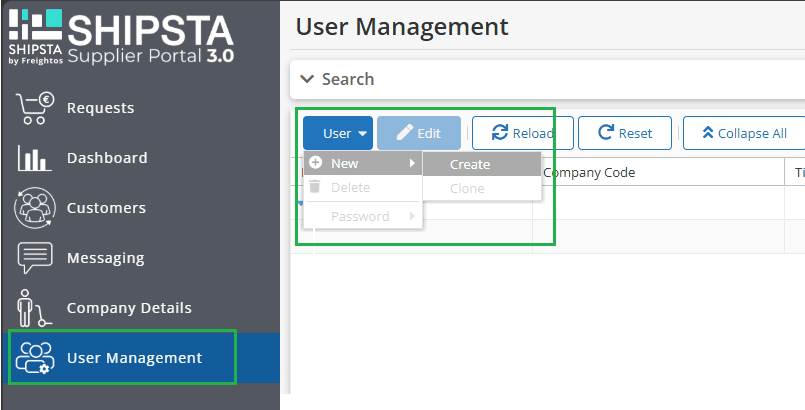Screen dimensions: 805x410
Task: Click the User Management page heading
Action: [402, 27]
